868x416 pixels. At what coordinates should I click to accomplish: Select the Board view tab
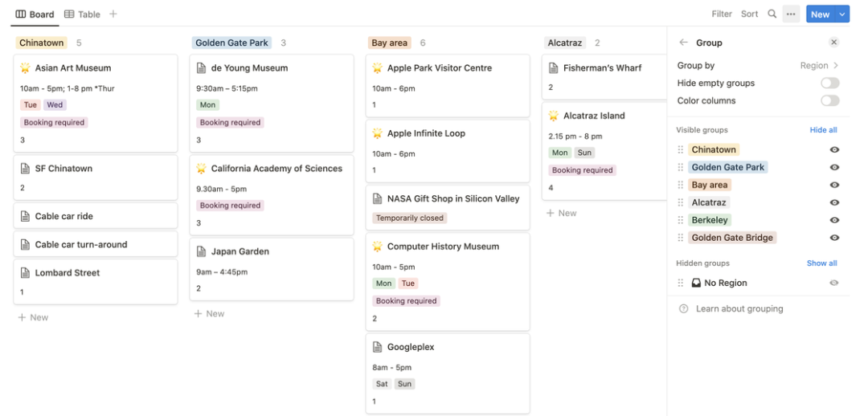coord(35,14)
